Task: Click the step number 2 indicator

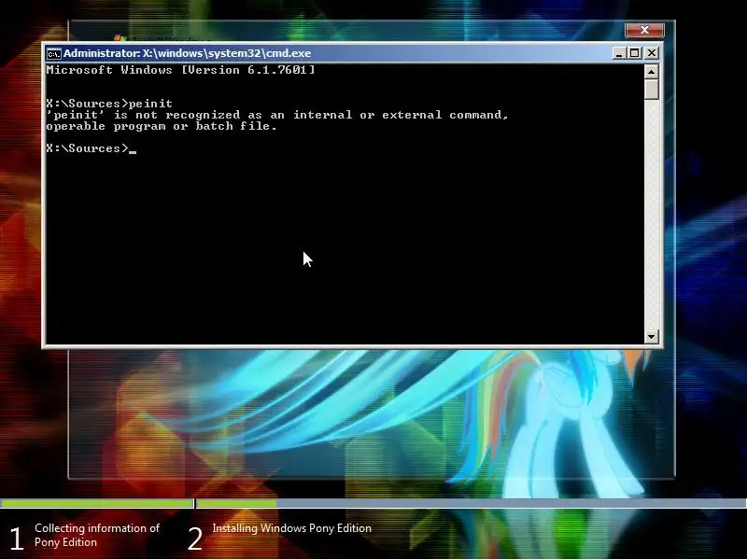Action: pos(195,539)
